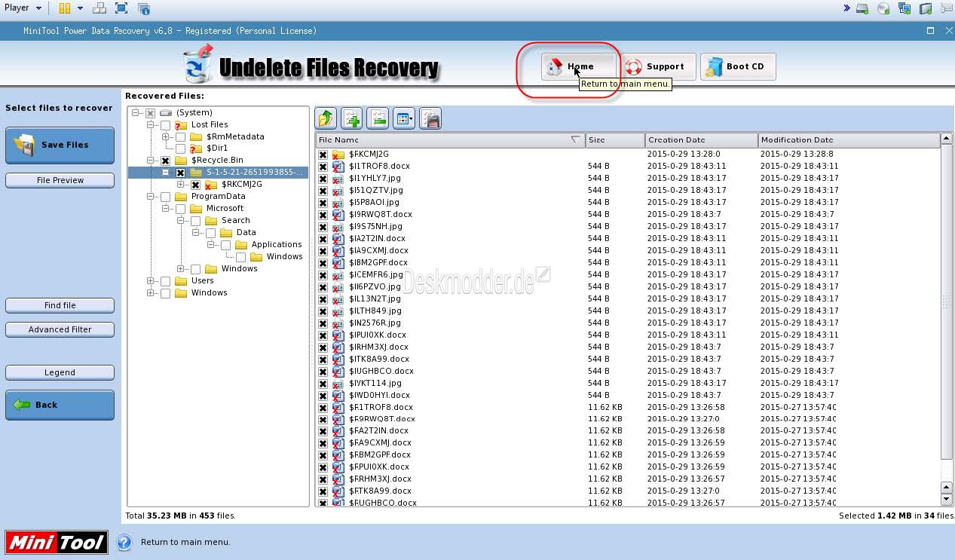Click the VMware send Ctrl+Alt+Del icon
Screen dimensions: 955x560
point(99,8)
